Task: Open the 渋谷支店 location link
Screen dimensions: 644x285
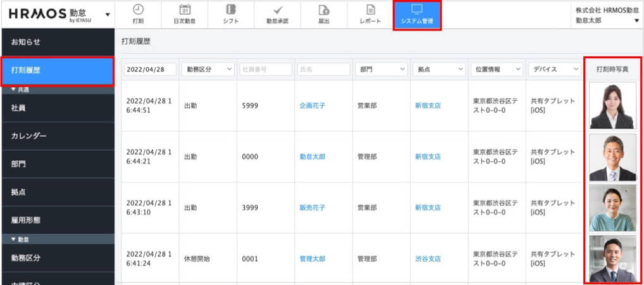Action: pyautogui.click(x=428, y=259)
